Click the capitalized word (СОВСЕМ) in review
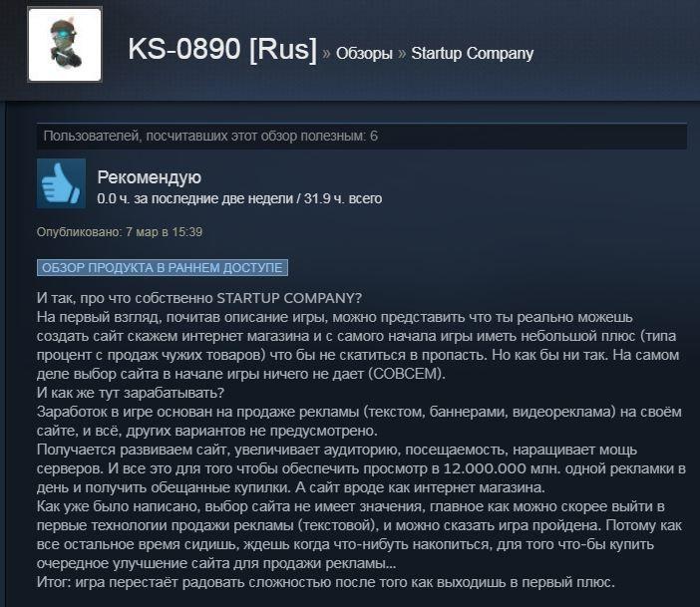This screenshot has height=607, width=700. (x=407, y=374)
